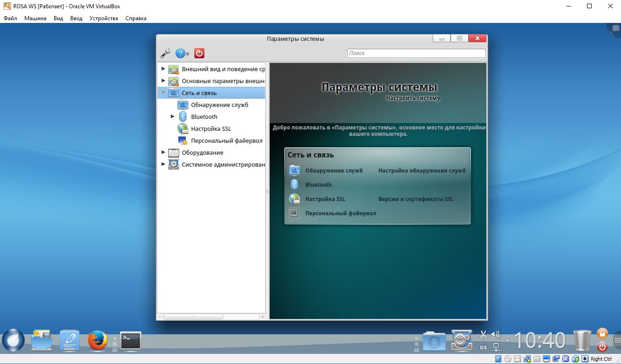Click the hard disk indicator in VirtualBox status bar
The height and width of the screenshot is (364, 621).
tap(498, 359)
